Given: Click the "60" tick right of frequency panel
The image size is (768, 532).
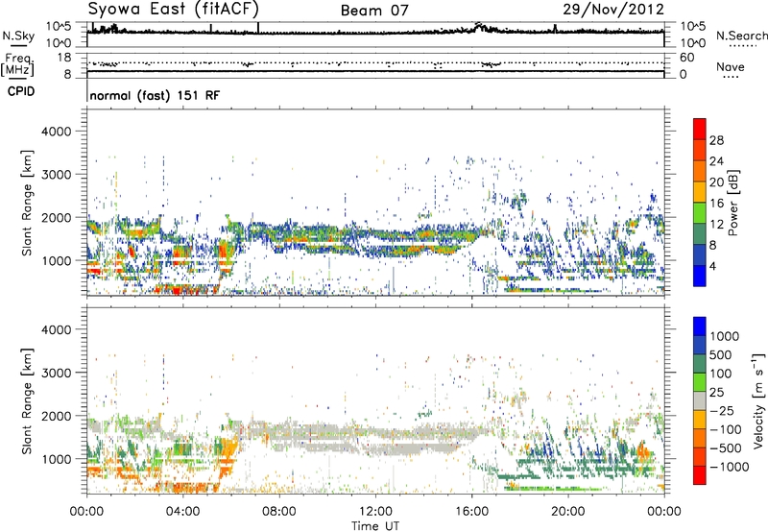Looking at the screenshot, I should [x=686, y=58].
